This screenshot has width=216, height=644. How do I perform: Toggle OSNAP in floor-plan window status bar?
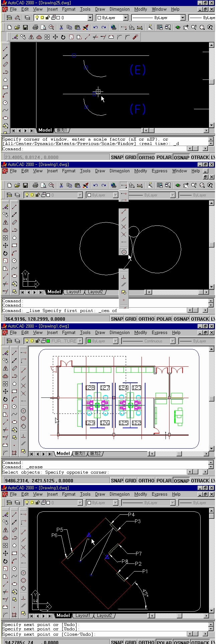tap(182, 481)
